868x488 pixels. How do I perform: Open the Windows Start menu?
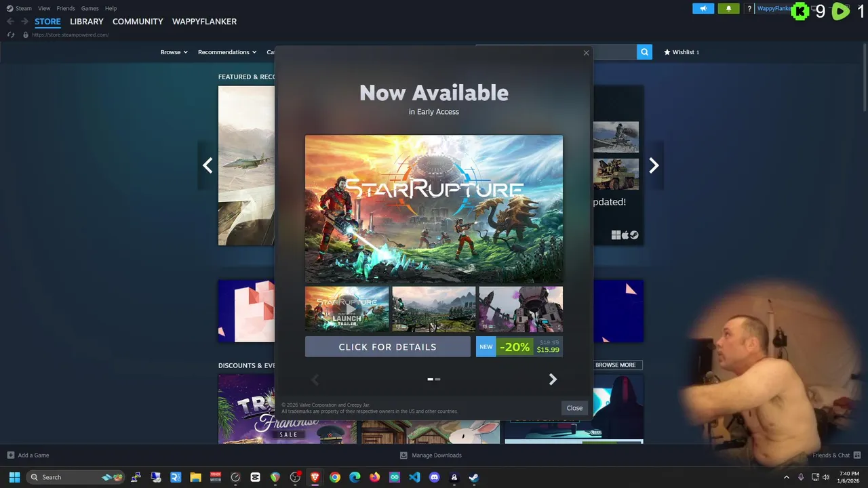14,477
